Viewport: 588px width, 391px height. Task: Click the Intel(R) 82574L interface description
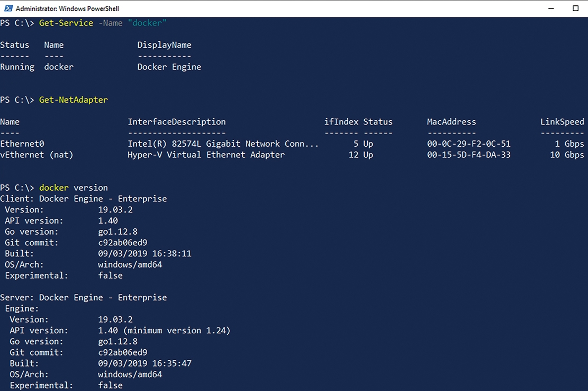(223, 144)
